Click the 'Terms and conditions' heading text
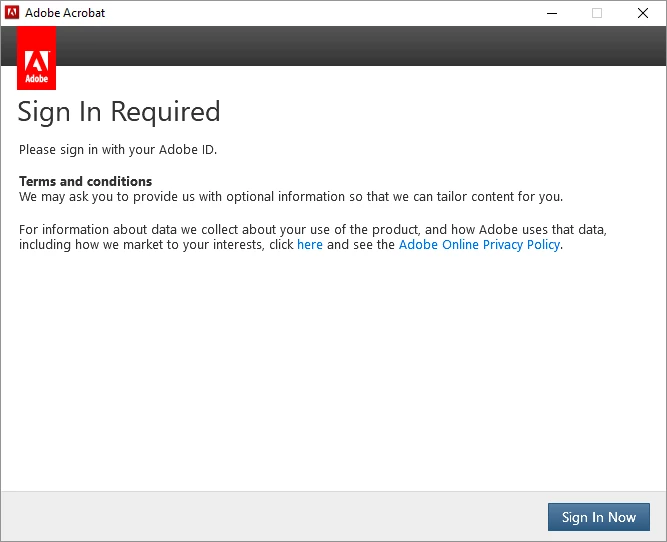 click(86, 181)
